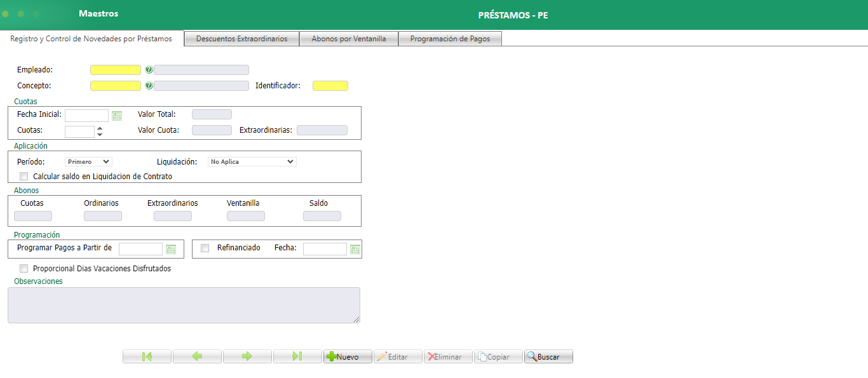Switch to the Abonos por Ventanilla tab
The height and width of the screenshot is (378, 868).
click(x=349, y=38)
